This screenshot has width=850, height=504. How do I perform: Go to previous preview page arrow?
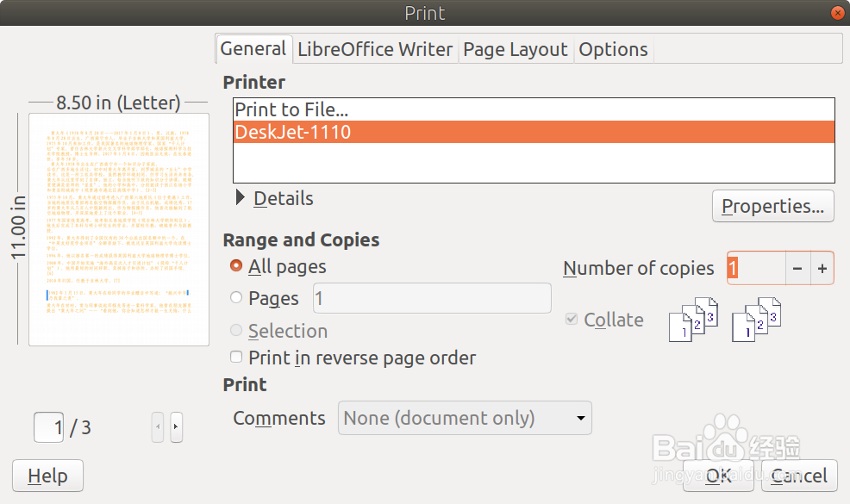click(158, 427)
